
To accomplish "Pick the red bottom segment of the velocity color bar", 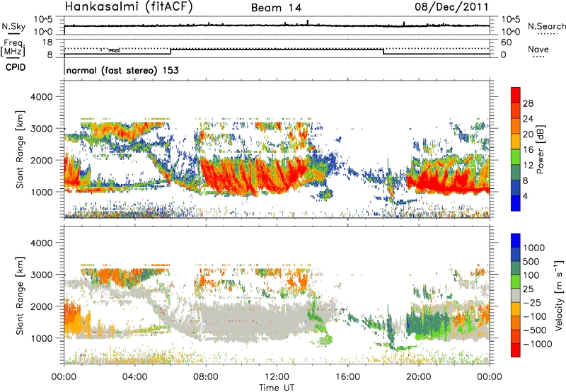I will [516, 350].
